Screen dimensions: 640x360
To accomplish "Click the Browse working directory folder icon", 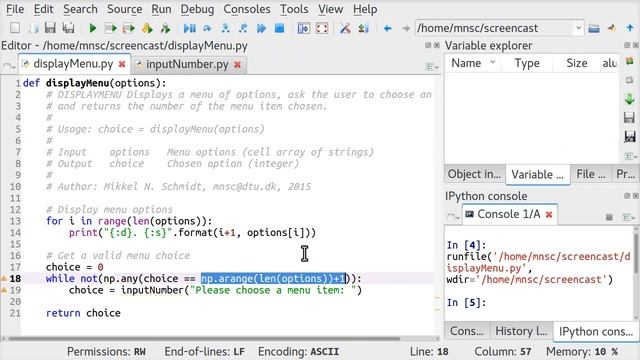I will click(594, 28).
